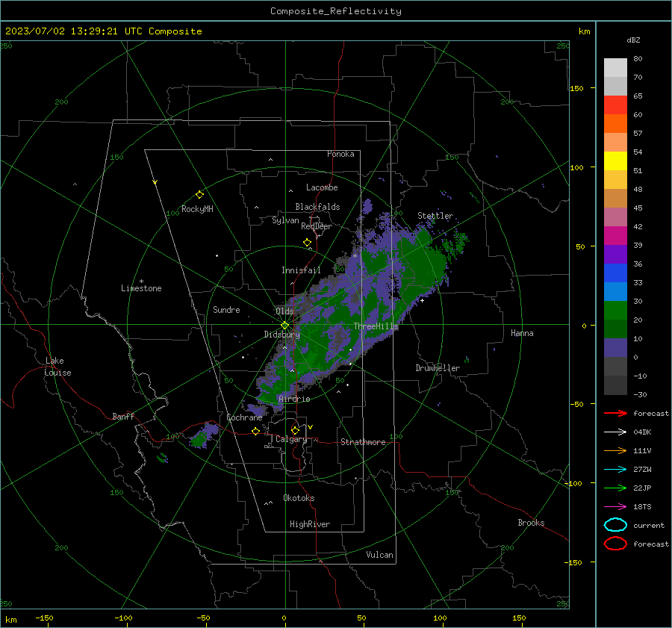Viewport: 672px width, 628px height.
Task: Click the Hanna town label
Action: click(x=522, y=333)
